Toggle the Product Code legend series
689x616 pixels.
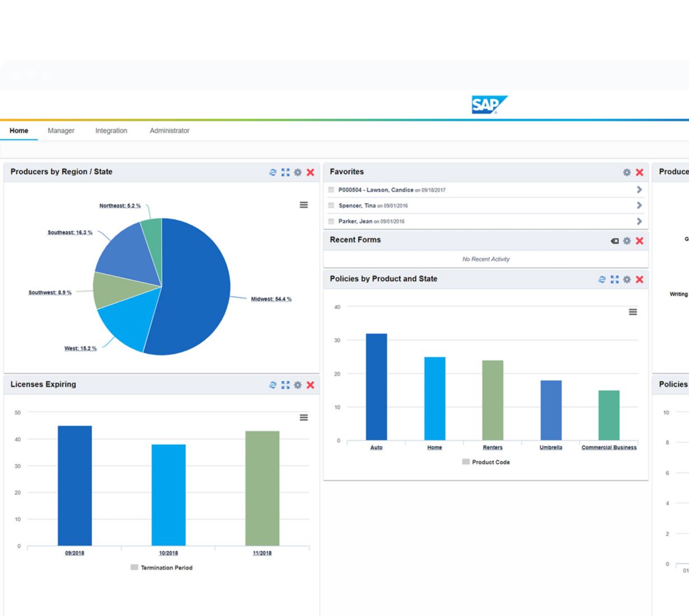[486, 462]
